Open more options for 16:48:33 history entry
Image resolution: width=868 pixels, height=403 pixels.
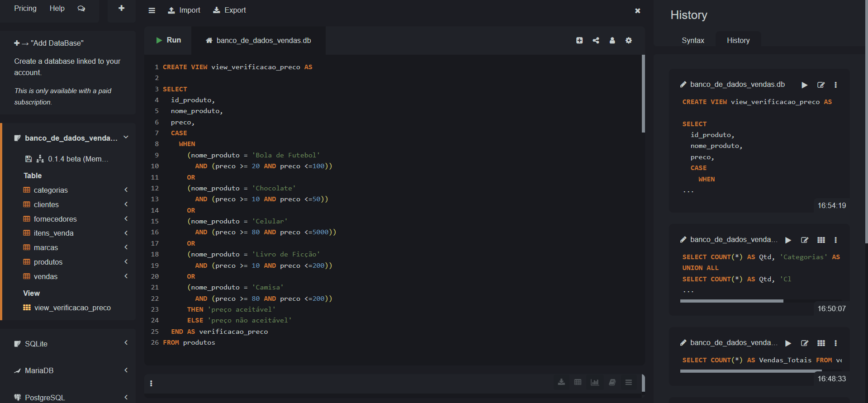pos(835,343)
